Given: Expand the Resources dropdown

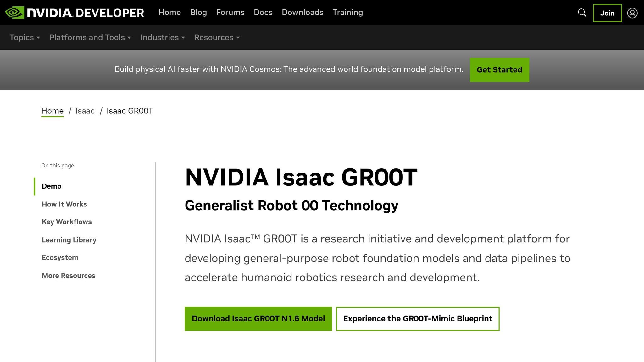Looking at the screenshot, I should point(217,37).
